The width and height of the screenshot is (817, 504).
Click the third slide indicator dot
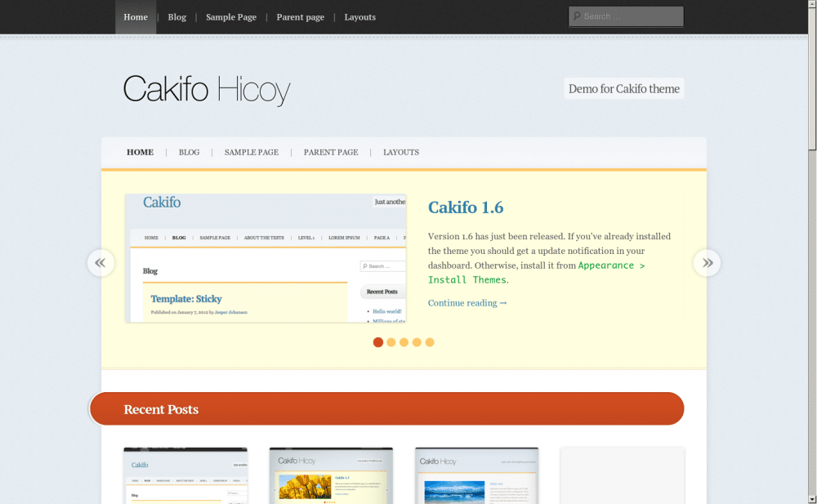coord(404,342)
